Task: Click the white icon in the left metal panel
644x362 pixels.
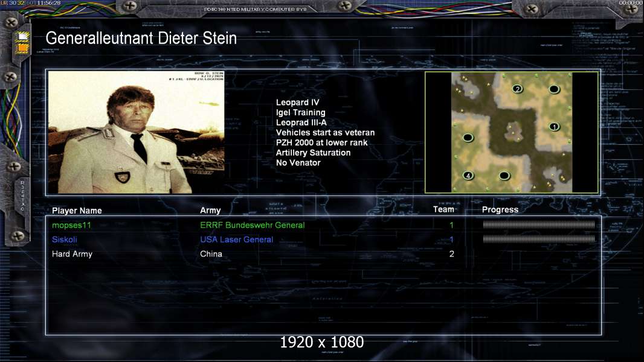Action: [22, 37]
